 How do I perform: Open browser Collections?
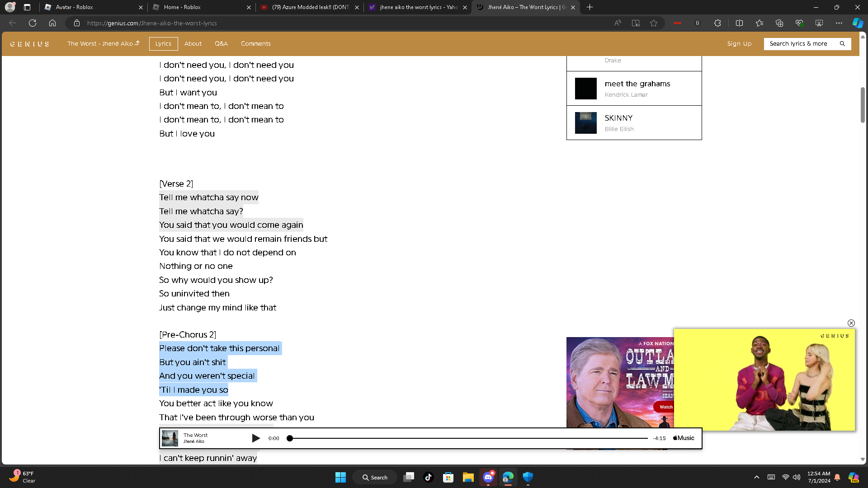[779, 23]
